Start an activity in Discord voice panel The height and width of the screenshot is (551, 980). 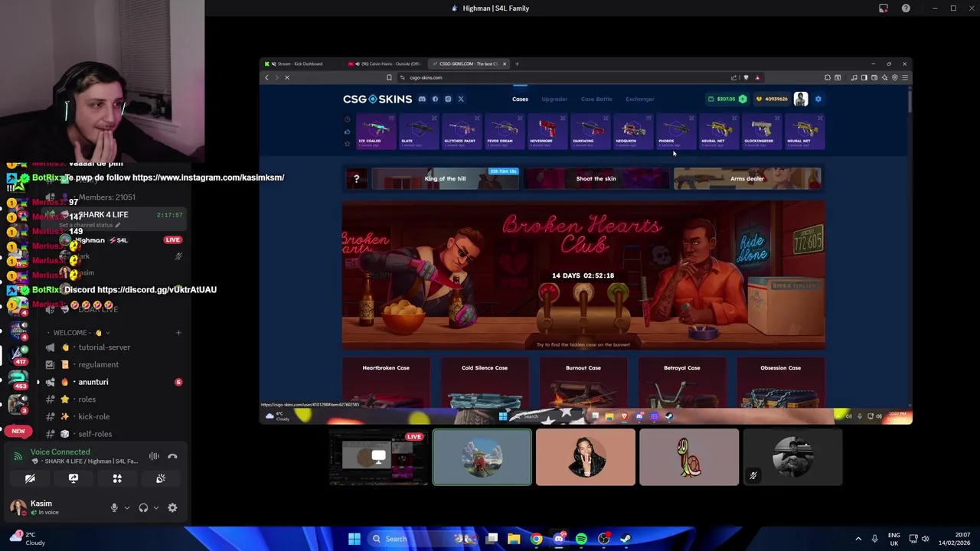pos(117,478)
